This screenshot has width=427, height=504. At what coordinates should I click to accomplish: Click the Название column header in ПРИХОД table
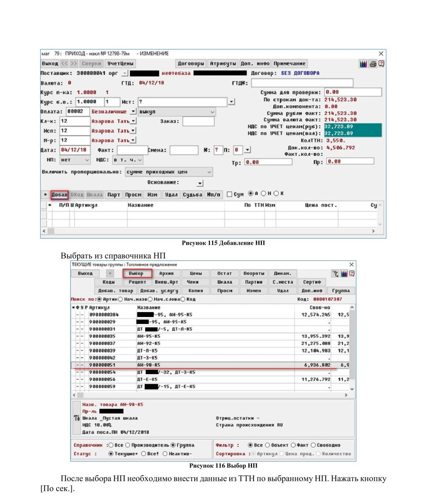[140, 205]
